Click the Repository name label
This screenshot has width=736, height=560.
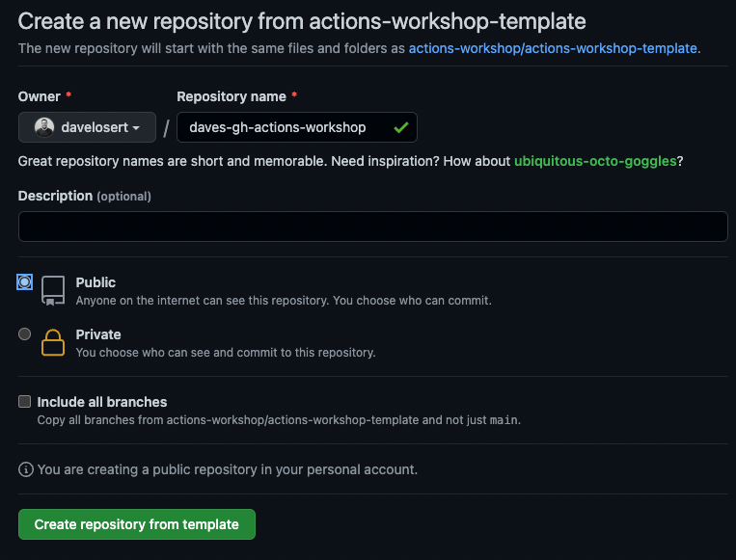[232, 96]
